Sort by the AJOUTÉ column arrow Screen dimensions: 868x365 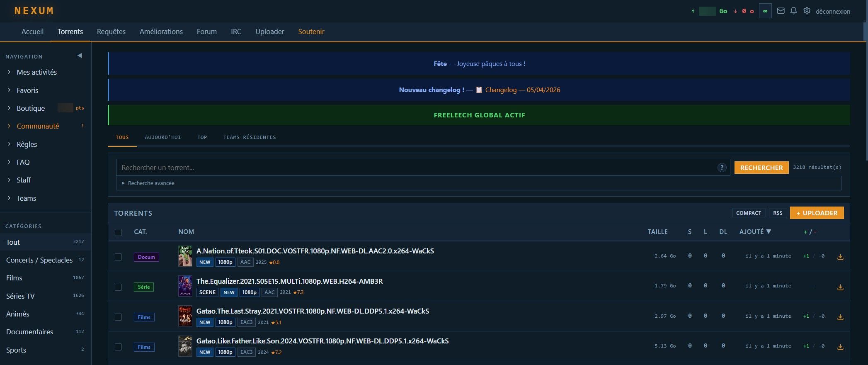[769, 231]
